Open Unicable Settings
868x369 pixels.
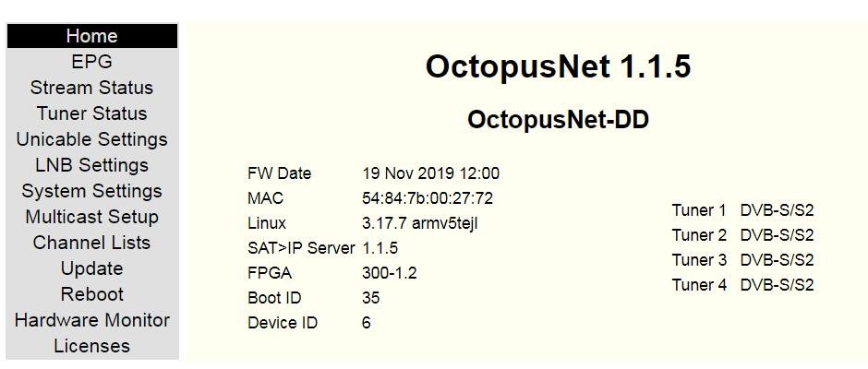click(91, 139)
